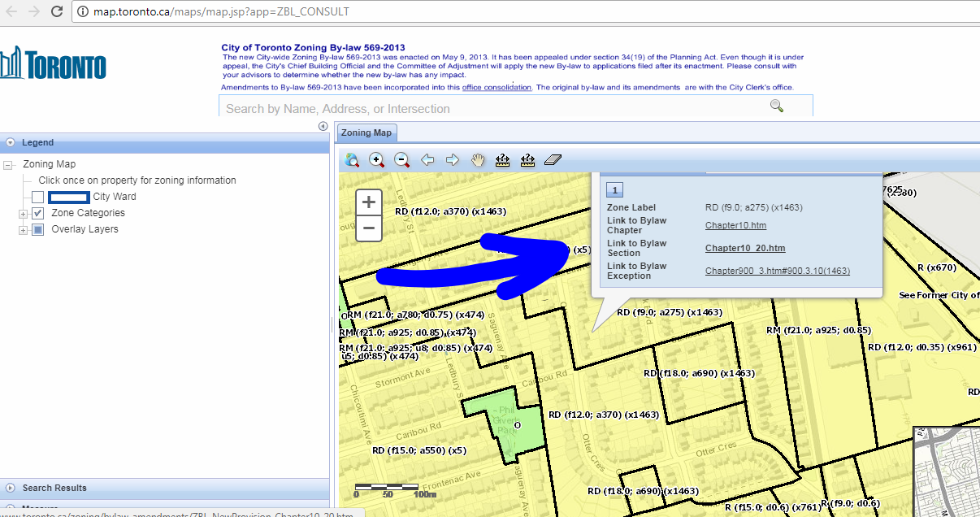Collapse the left side panel arrow
The image size is (980, 517).
[x=323, y=126]
